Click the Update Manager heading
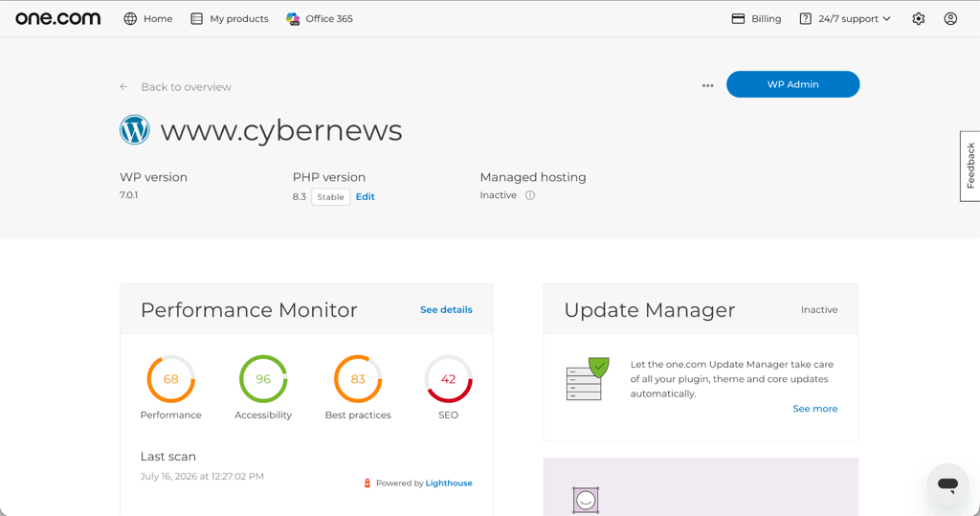 650,309
